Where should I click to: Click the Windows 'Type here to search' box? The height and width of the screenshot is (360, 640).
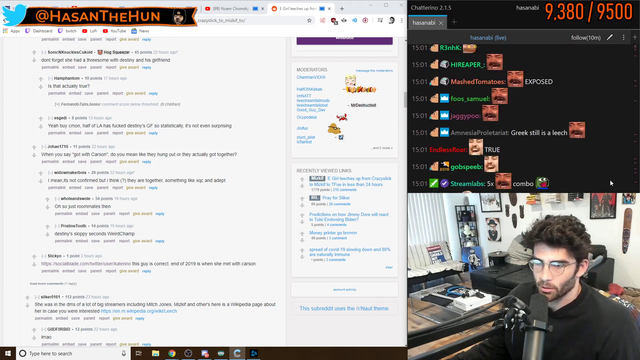coord(73,353)
